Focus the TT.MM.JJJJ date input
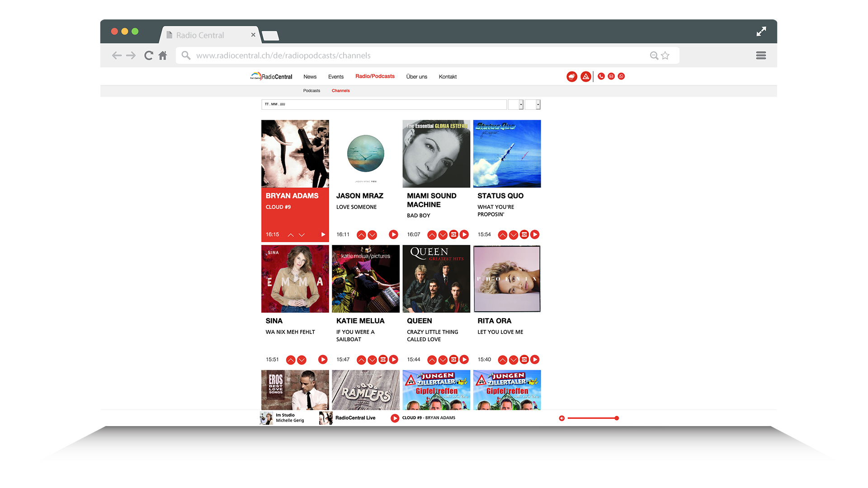Image resolution: width=868 pixels, height=488 pixels. point(384,104)
